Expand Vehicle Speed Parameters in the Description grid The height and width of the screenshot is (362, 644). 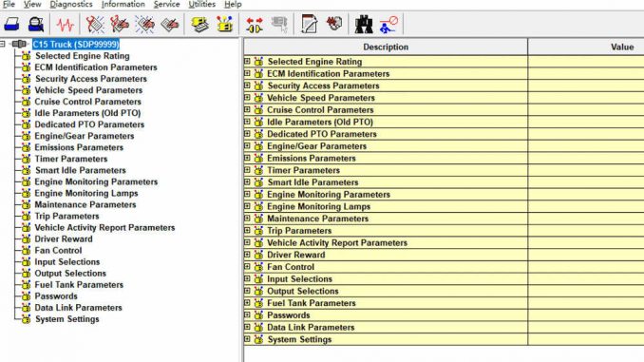click(247, 97)
